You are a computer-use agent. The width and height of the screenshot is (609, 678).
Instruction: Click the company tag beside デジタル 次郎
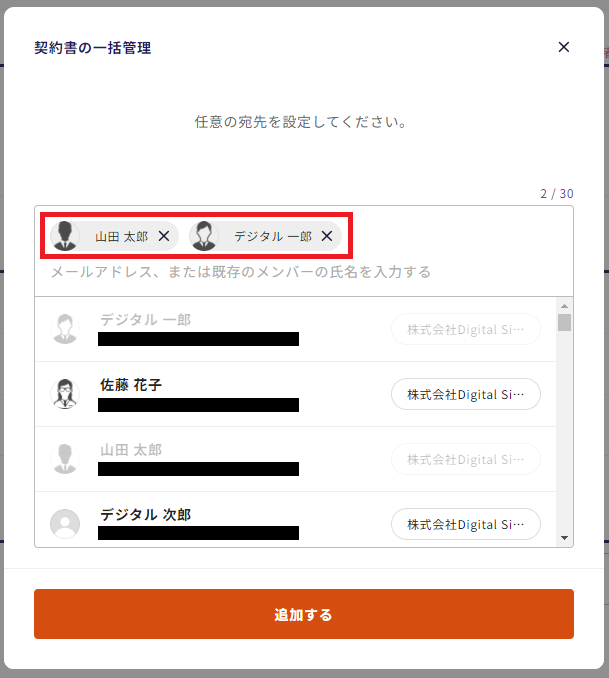click(x=466, y=524)
